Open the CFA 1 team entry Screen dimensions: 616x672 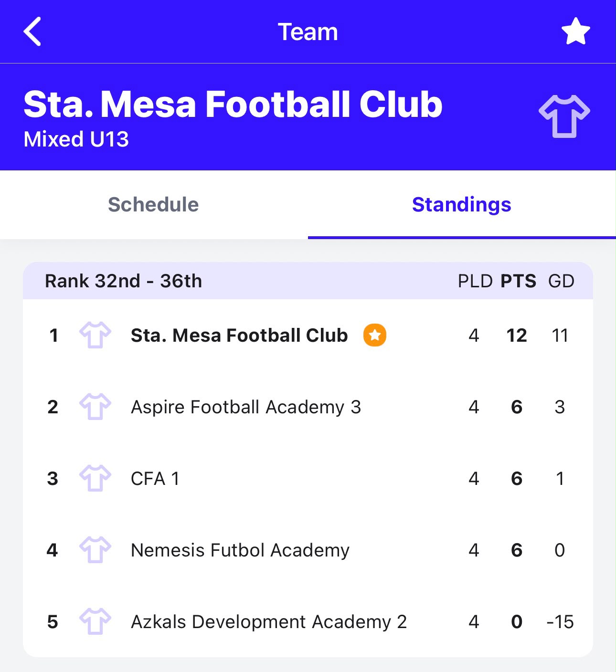[308, 478]
